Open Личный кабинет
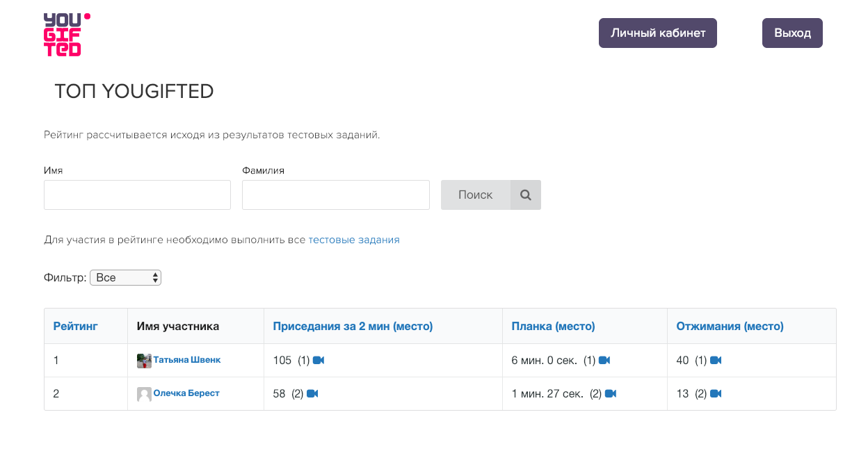This screenshot has width=868, height=451. pos(657,33)
